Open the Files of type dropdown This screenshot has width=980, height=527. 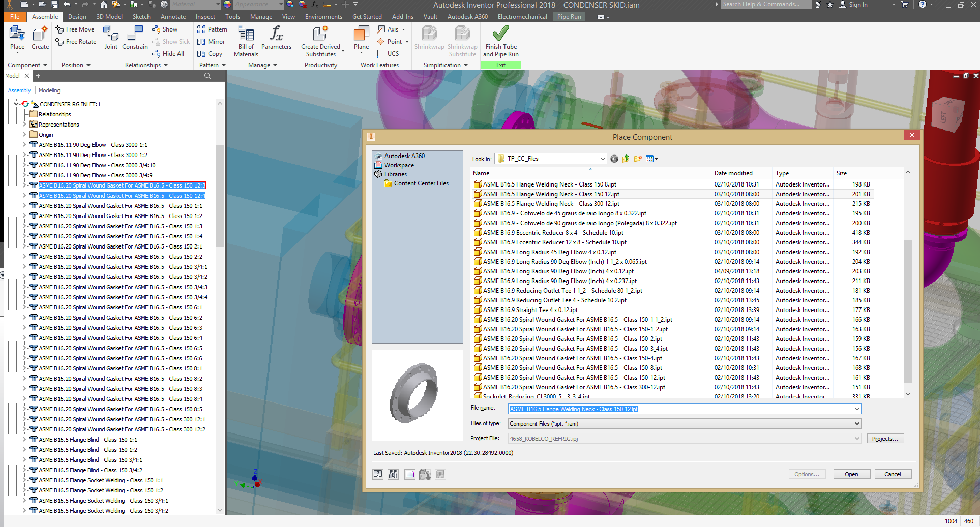coord(857,423)
